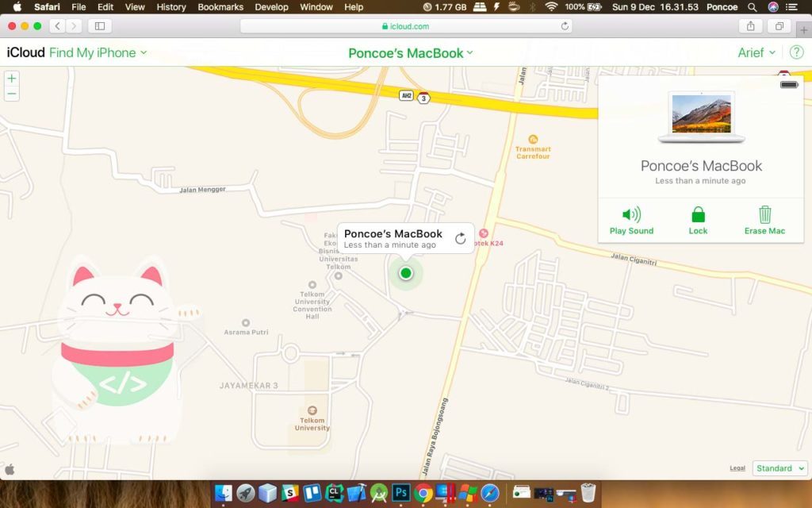812x508 pixels.
Task: Open the Safari menu
Action: coord(47,7)
